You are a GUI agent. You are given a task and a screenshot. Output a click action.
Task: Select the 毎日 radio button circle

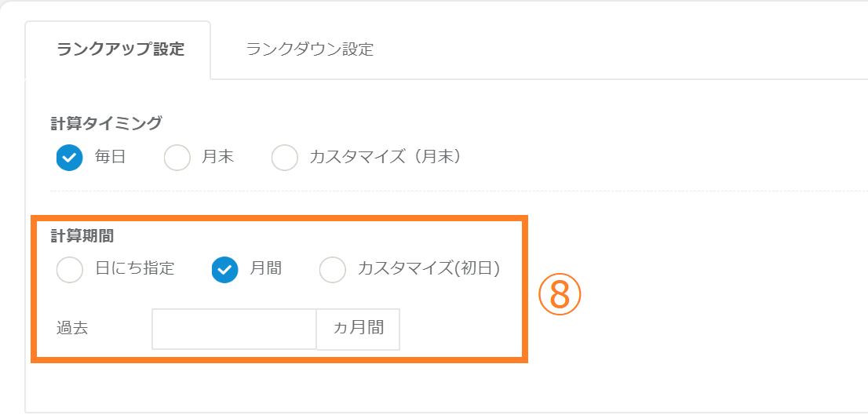69,158
